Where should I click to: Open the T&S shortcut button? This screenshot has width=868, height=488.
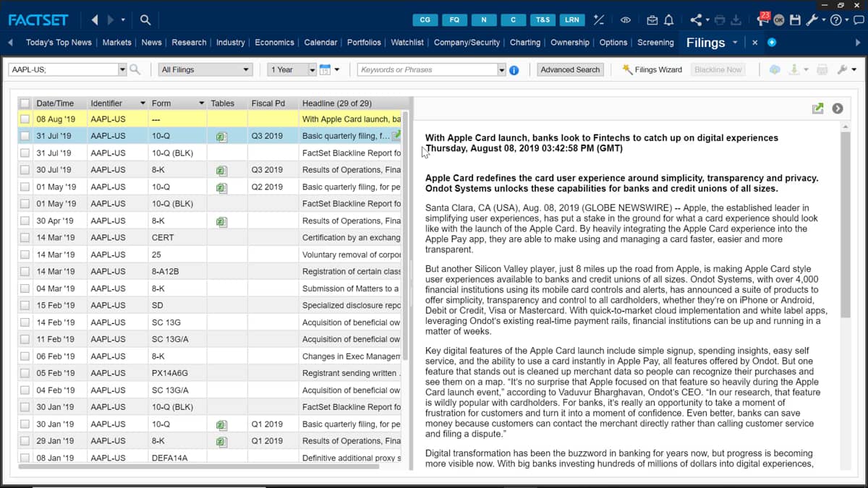(x=542, y=20)
